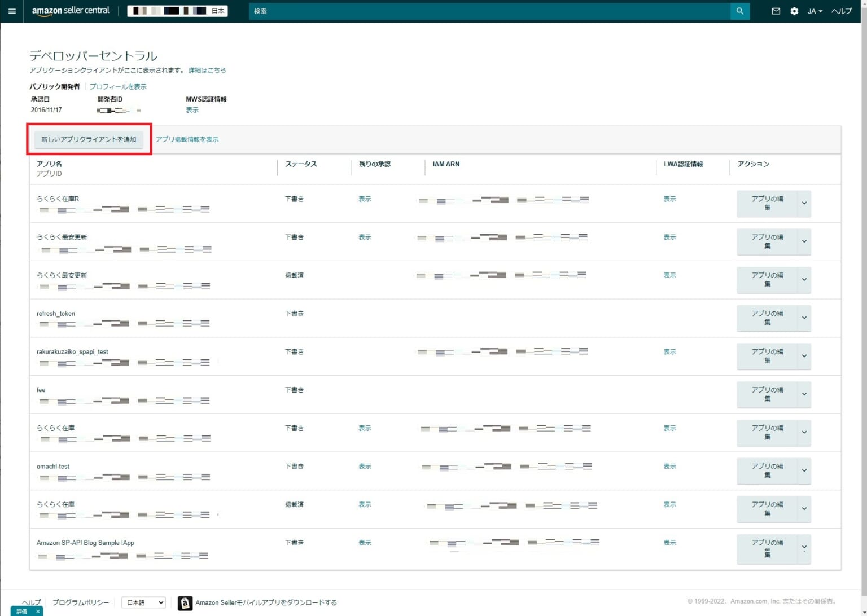Open the ヘルプ menu item
867x616 pixels.
coord(841,11)
